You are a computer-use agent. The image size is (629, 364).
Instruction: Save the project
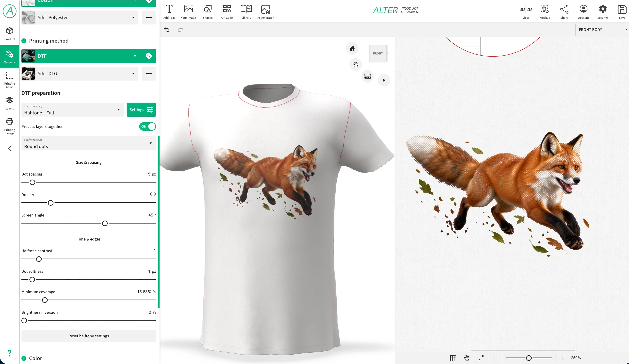(x=622, y=12)
